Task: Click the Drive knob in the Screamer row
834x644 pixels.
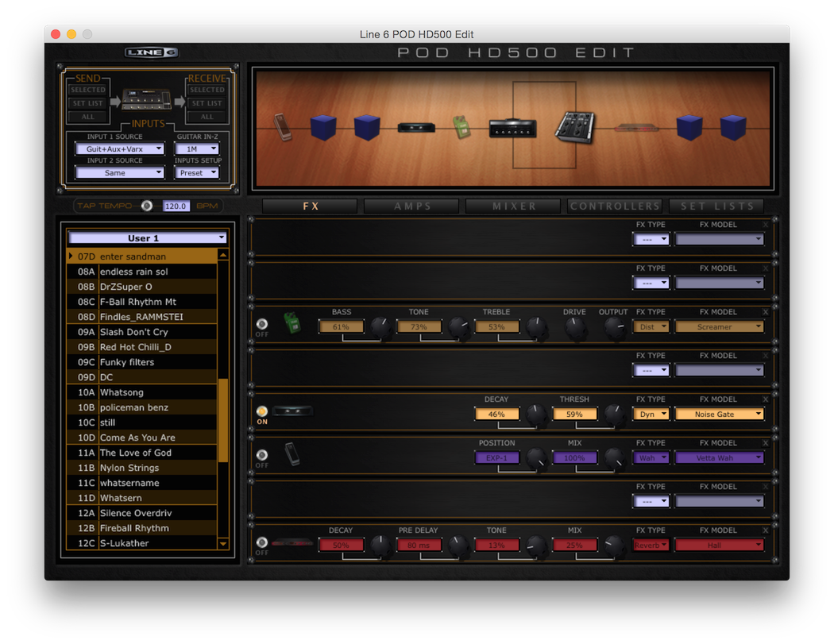Action: coord(574,328)
